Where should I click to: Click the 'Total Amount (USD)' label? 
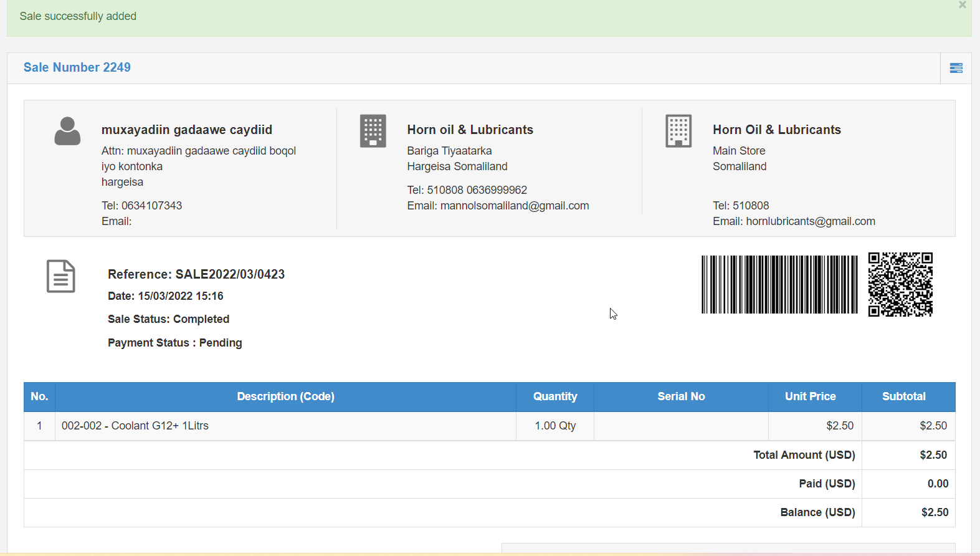[804, 455]
